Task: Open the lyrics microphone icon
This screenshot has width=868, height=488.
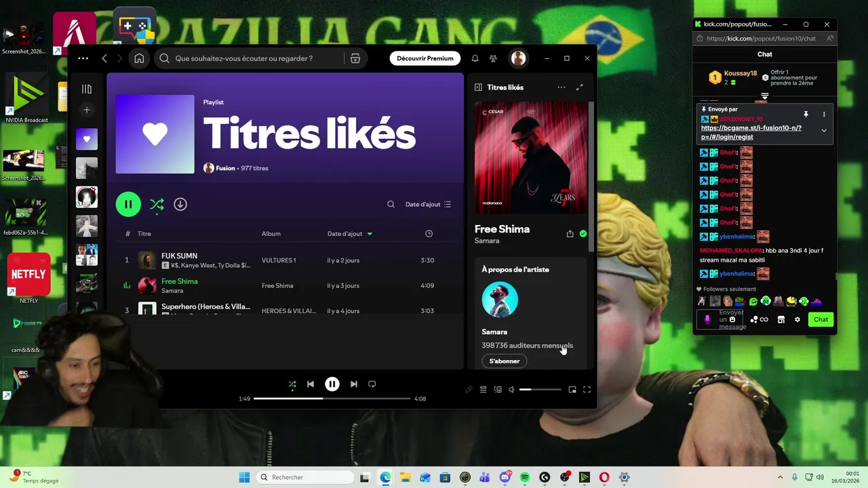Action: 469,390
